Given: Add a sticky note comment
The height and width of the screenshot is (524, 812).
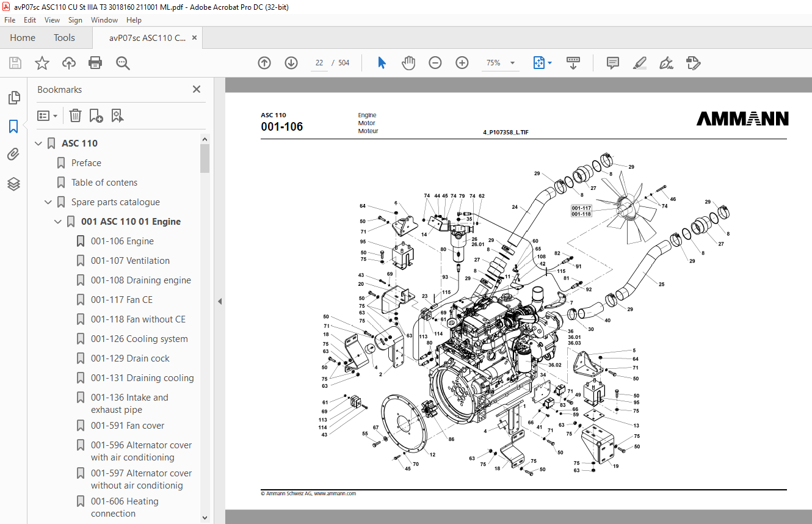Looking at the screenshot, I should click(x=613, y=63).
